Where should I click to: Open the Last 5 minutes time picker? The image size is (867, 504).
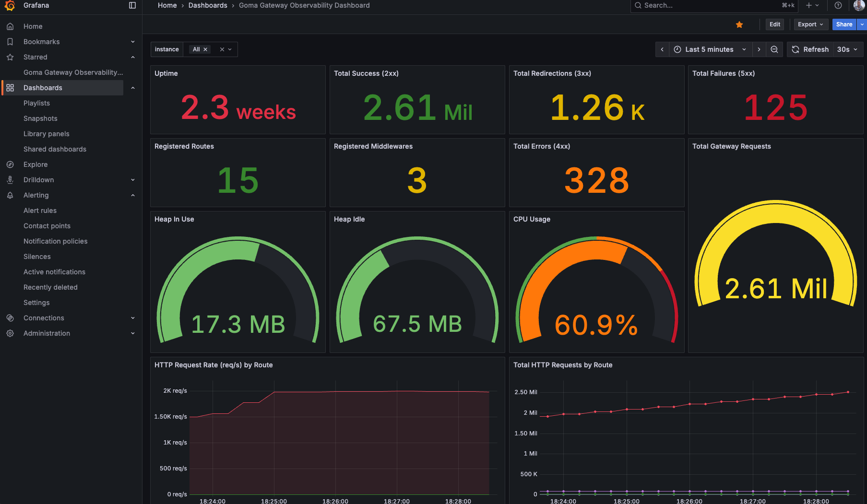tap(710, 49)
